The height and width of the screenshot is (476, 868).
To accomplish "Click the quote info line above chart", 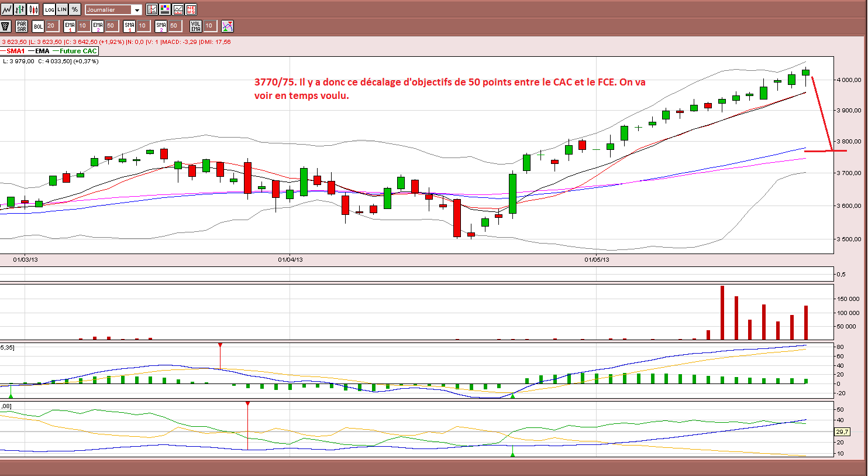I will pyautogui.click(x=116, y=42).
